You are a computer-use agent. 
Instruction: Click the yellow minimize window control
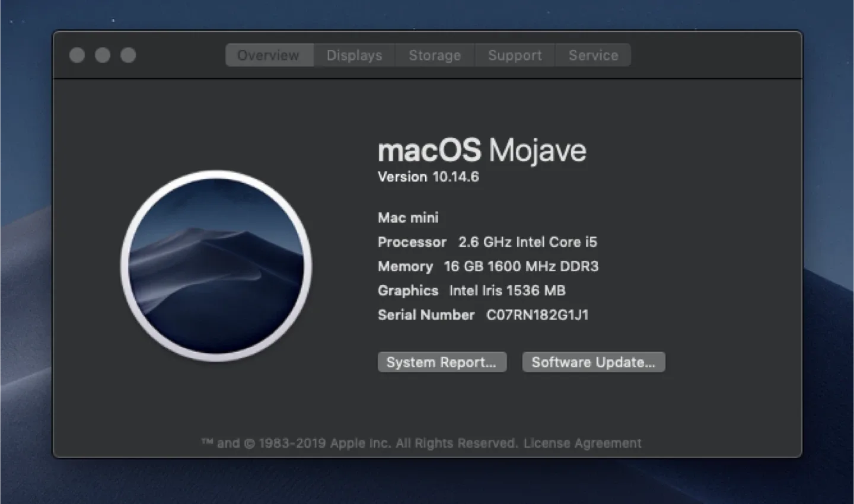(x=103, y=55)
